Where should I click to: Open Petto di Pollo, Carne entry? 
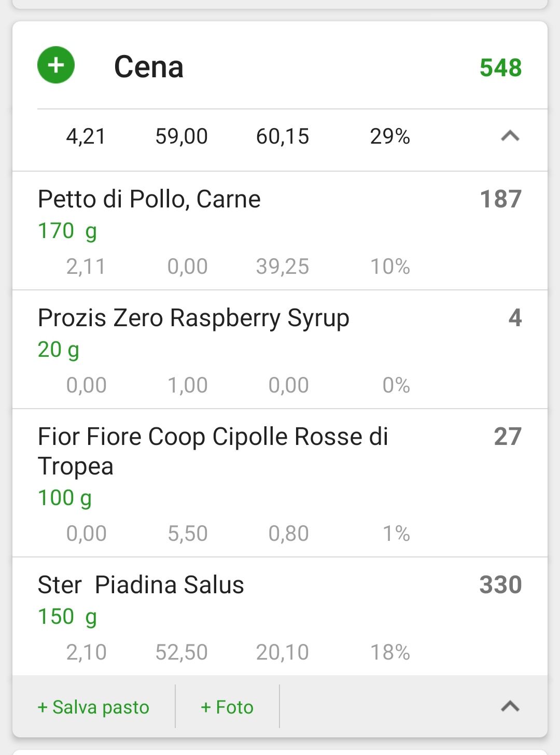[x=280, y=231]
